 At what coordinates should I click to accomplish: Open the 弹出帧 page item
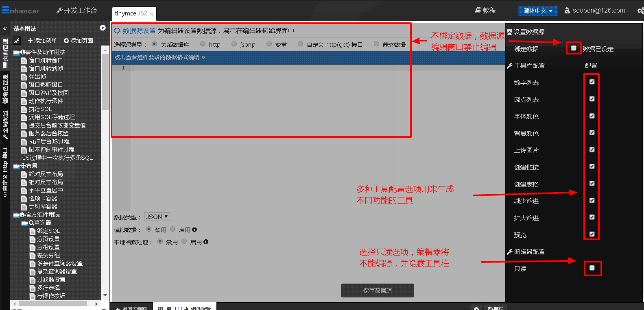pos(37,76)
